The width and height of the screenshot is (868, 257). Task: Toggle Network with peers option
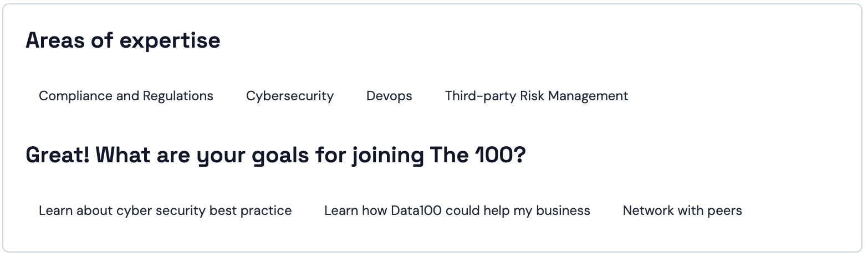682,210
